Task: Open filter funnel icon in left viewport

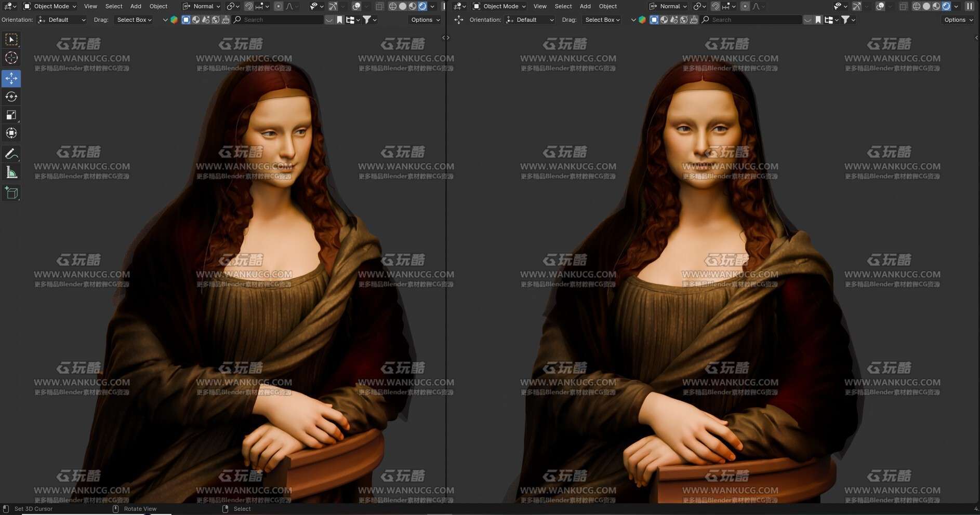Action: click(369, 20)
